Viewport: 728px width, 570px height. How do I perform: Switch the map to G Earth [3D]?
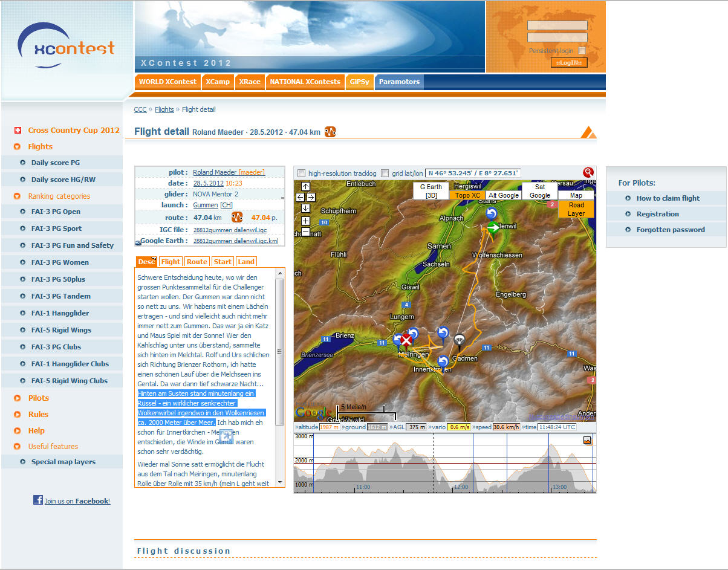coord(431,191)
